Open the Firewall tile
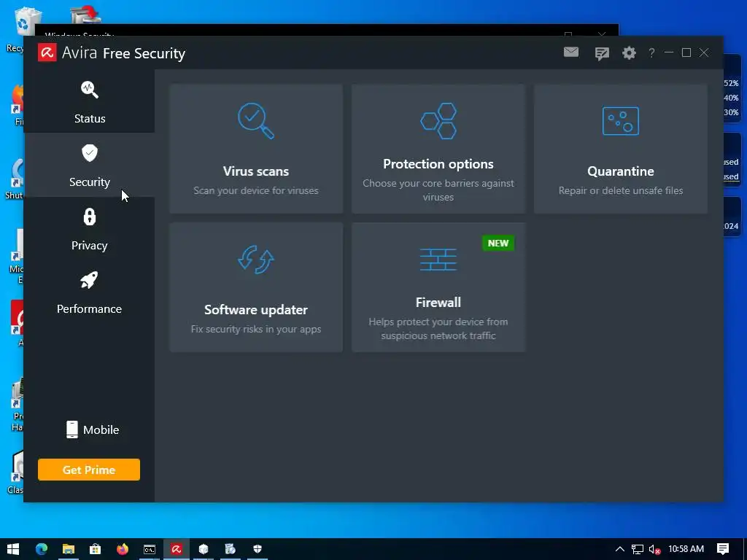Viewport: 747px width, 560px height. point(438,287)
